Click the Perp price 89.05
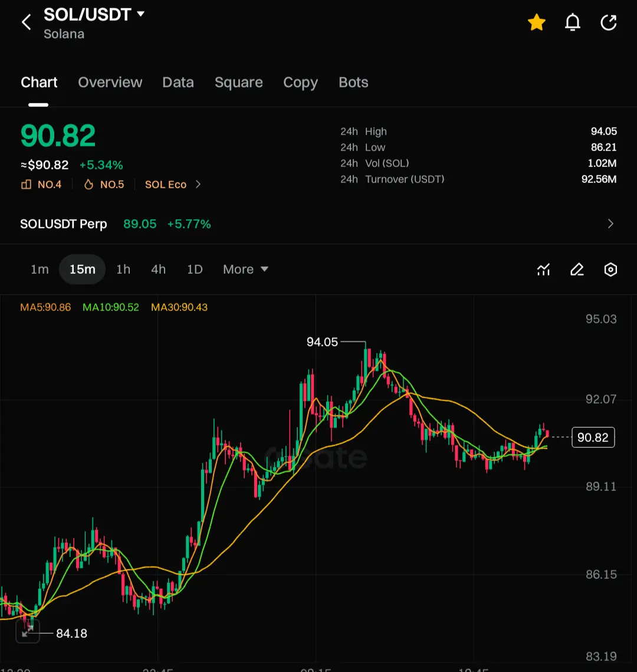Image resolution: width=637 pixels, height=672 pixels. tap(140, 224)
